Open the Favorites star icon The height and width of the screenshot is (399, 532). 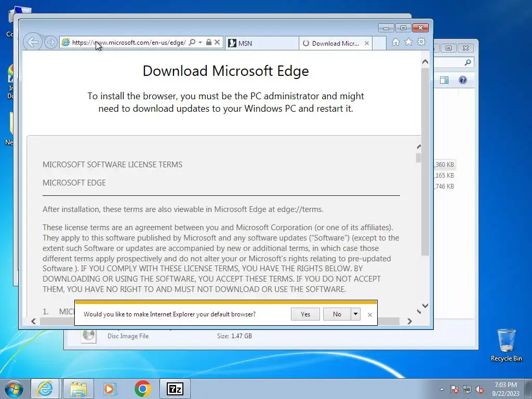coord(408,42)
